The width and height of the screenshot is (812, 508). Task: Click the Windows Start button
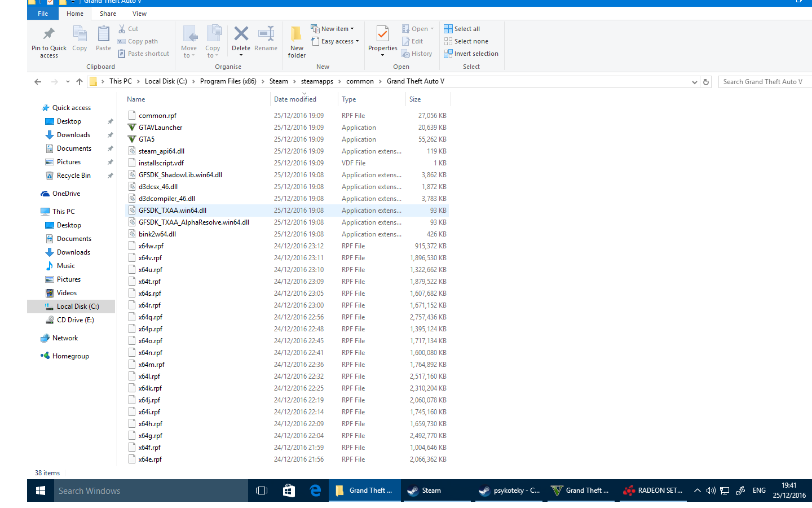point(41,491)
